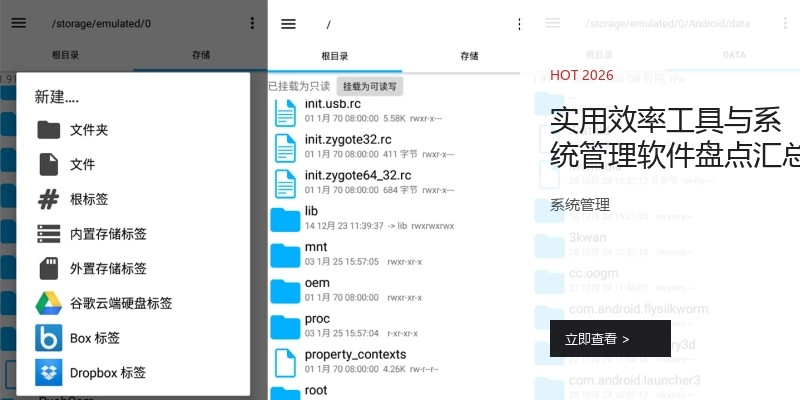The height and width of the screenshot is (400, 800).
Task: Click the 新建.... dialog title
Action: [x=57, y=97]
